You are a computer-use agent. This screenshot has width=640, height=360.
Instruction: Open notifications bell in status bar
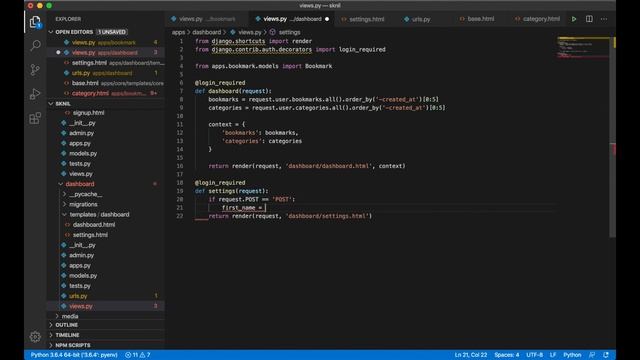point(606,355)
